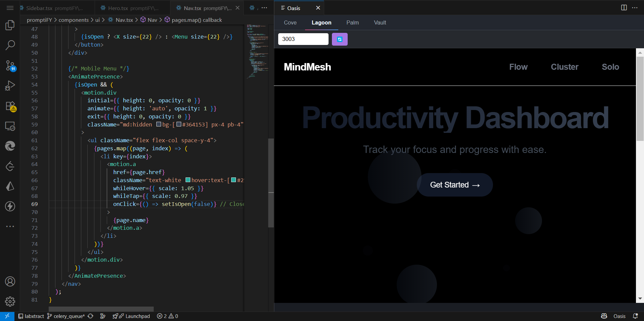Open the Extensions view
644x321 pixels.
pos(10,106)
